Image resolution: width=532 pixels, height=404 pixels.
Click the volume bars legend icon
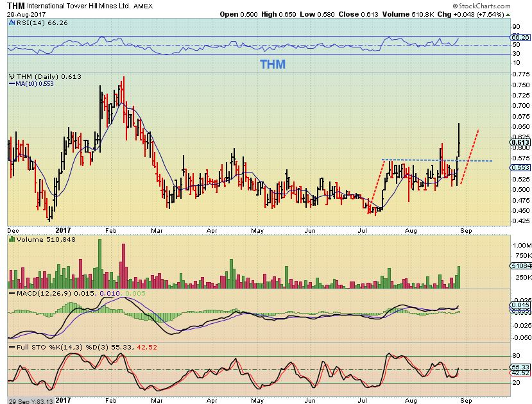(x=12, y=239)
